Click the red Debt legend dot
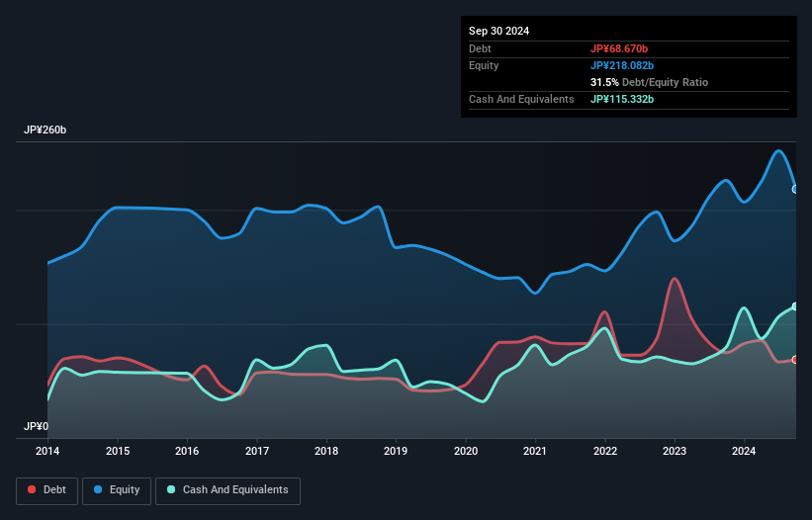Screen dimensions: 812x520 tap(32, 489)
